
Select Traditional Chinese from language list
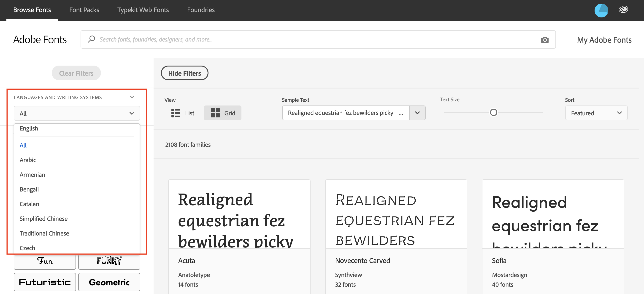(44, 233)
